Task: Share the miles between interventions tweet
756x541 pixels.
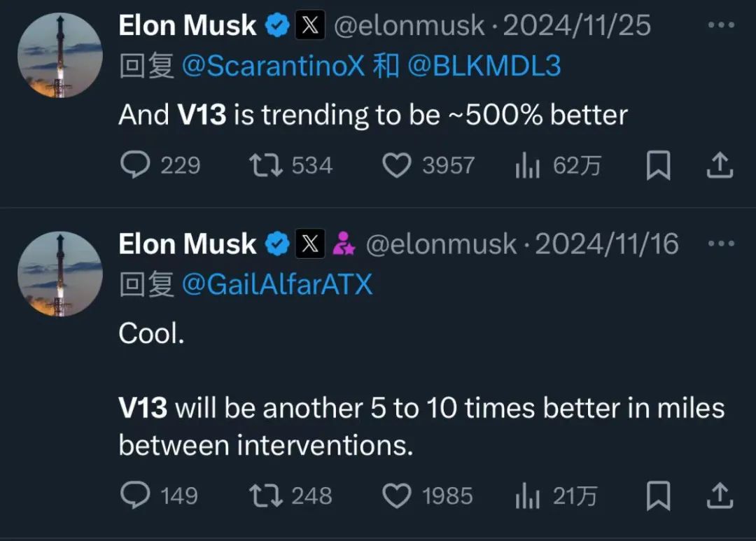Action: (720, 496)
